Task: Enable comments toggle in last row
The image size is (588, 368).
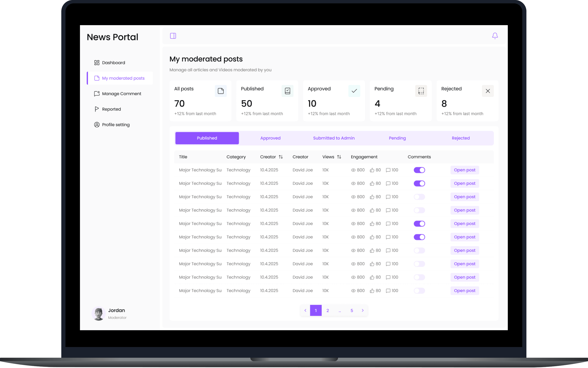Action: [419, 291]
